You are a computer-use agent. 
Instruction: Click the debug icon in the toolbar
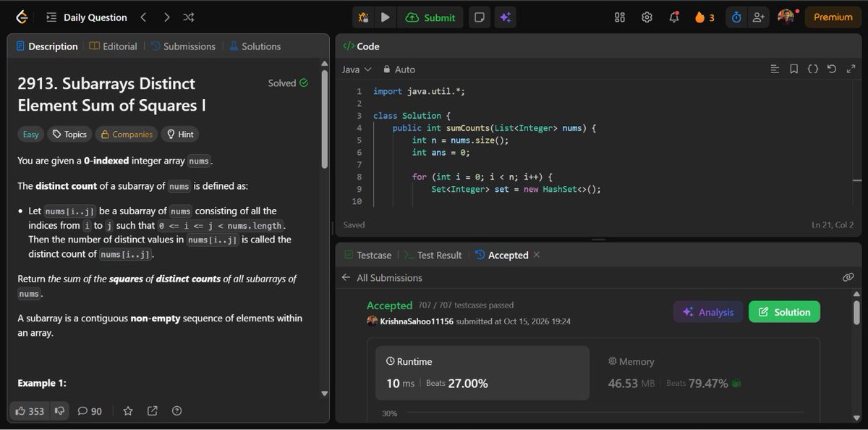pos(364,17)
